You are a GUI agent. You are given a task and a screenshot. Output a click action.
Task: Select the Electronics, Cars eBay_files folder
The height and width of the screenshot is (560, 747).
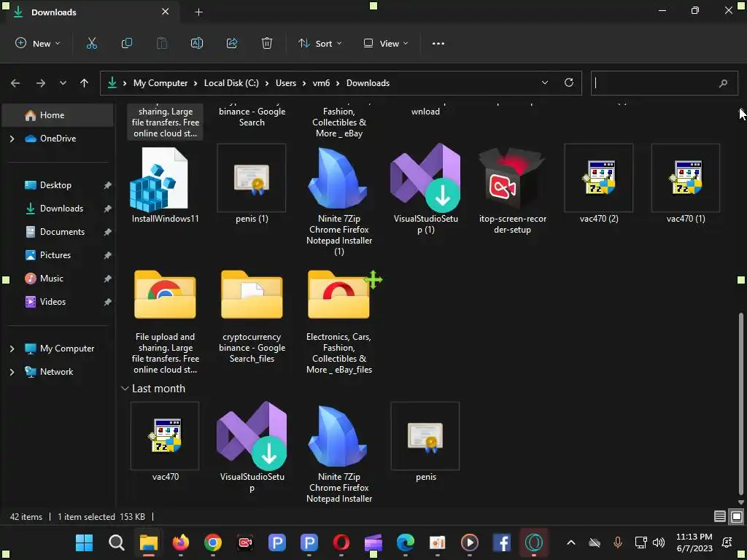[338, 322]
